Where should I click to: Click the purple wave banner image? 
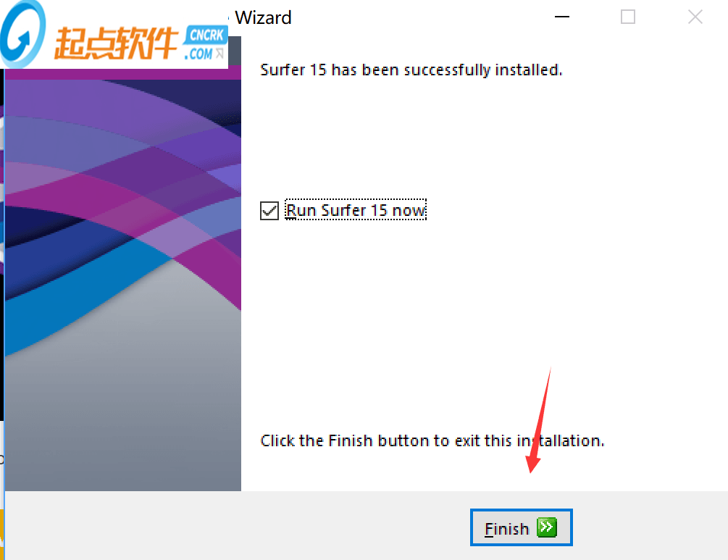(123, 185)
